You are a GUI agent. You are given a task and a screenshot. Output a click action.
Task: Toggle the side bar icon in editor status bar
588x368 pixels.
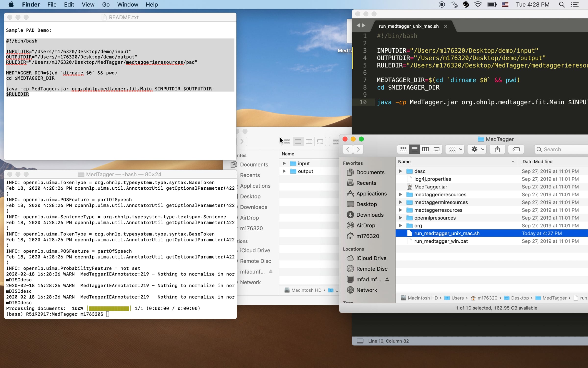(x=360, y=341)
